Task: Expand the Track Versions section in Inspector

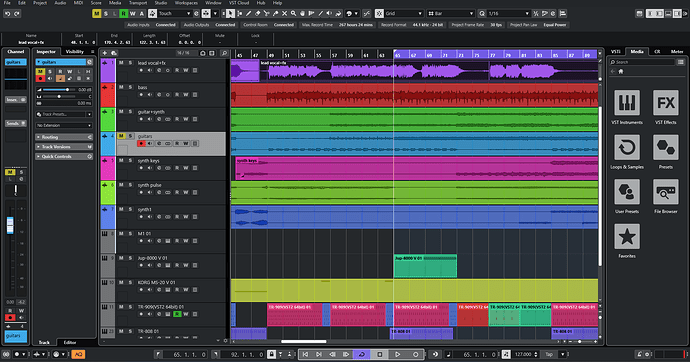Action: pyautogui.click(x=64, y=146)
